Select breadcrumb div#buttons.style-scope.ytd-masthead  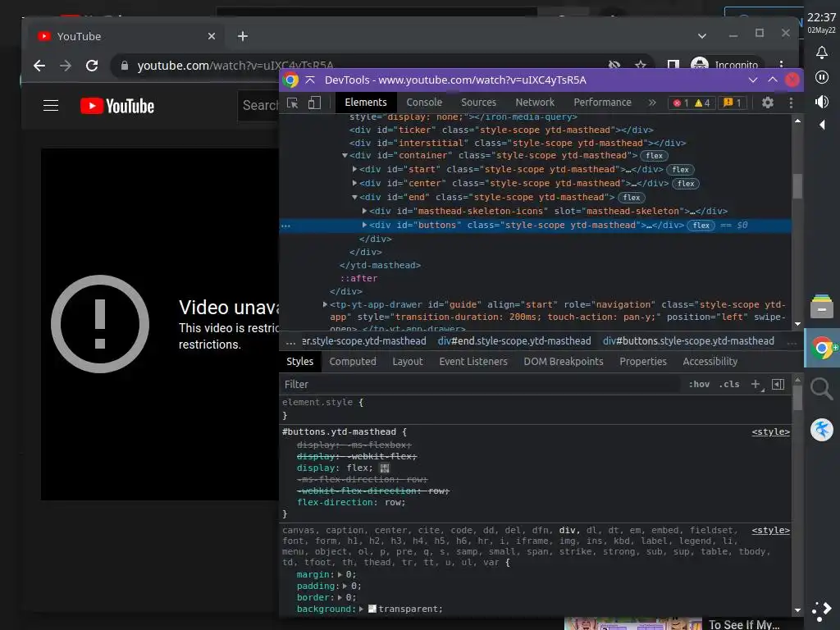tap(688, 341)
